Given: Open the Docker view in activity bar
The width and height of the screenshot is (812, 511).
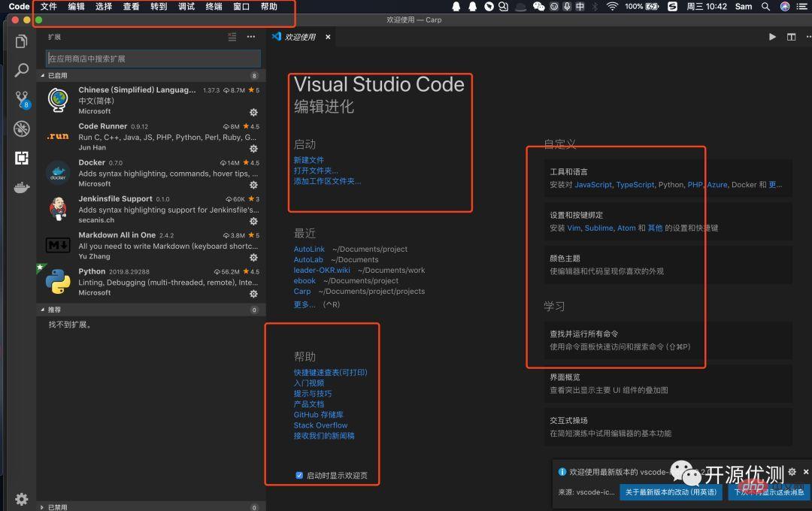Looking at the screenshot, I should [x=21, y=187].
